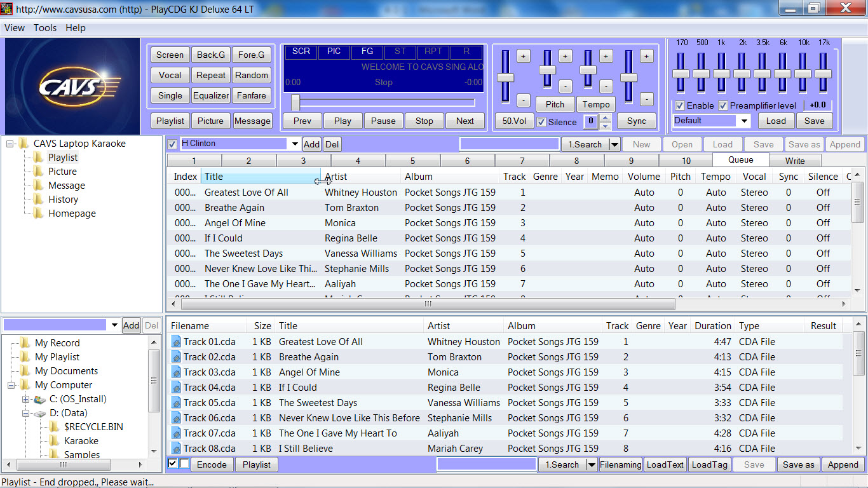The image size is (868, 488).
Task: Switch to the Write tab
Action: 795,161
